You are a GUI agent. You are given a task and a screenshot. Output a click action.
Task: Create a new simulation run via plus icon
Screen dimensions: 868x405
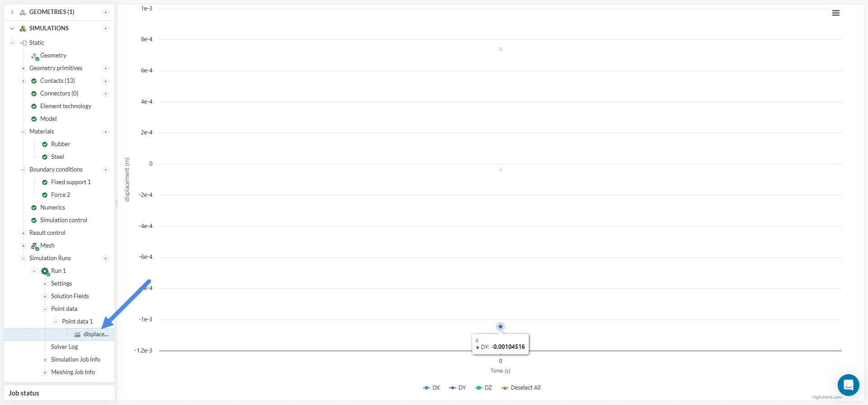105,258
